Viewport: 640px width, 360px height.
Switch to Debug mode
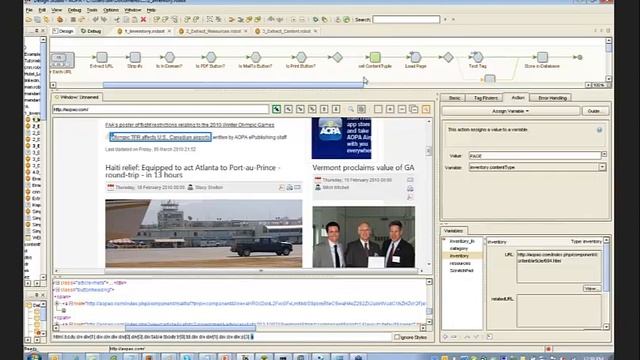point(91,31)
